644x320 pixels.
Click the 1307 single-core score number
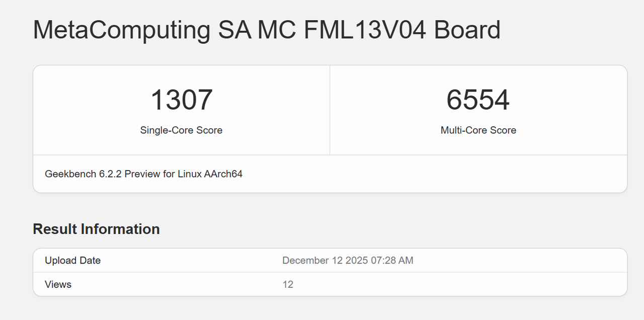181,100
